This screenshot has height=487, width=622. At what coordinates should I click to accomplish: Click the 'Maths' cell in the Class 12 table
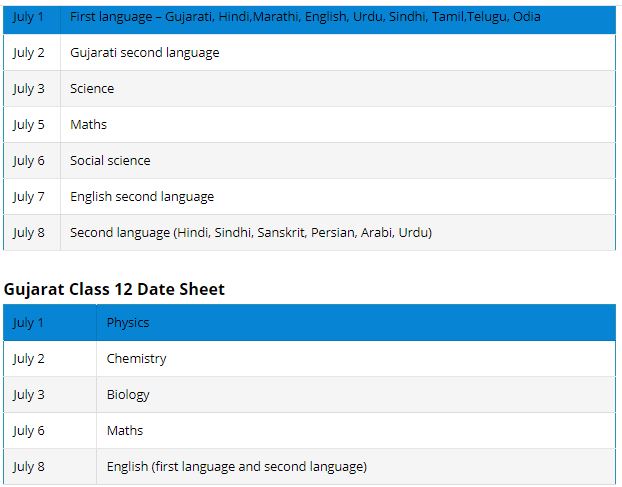click(125, 430)
